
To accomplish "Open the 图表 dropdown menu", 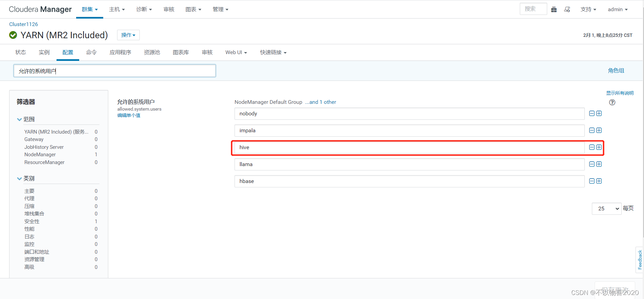I will pos(194,9).
